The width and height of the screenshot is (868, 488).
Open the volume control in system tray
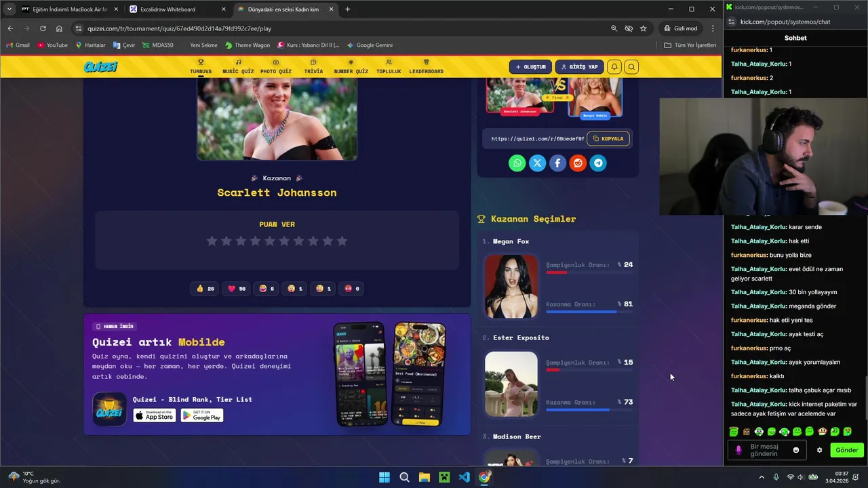[x=800, y=477]
